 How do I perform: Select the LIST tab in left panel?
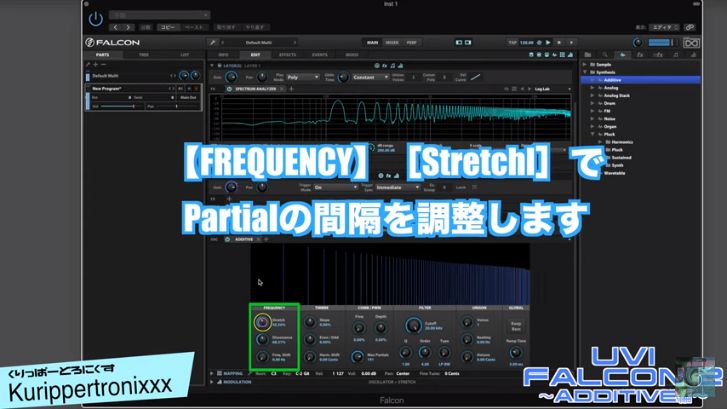185,55
